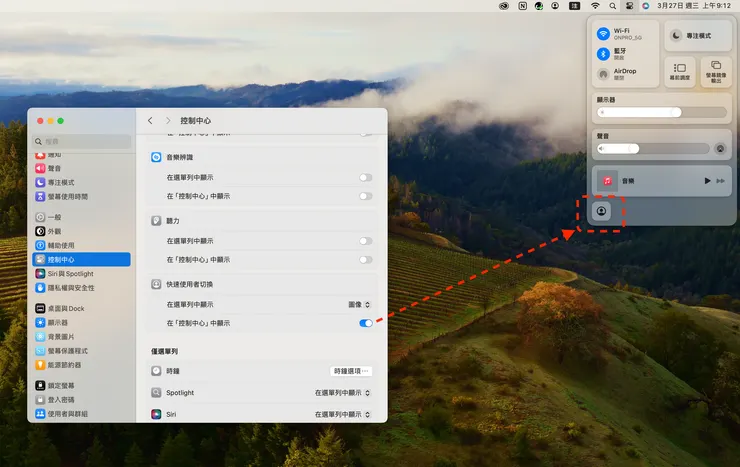The image size is (740, 467).
Task: Open Appearance (外觀) settings in sidebar
Action: [82, 232]
